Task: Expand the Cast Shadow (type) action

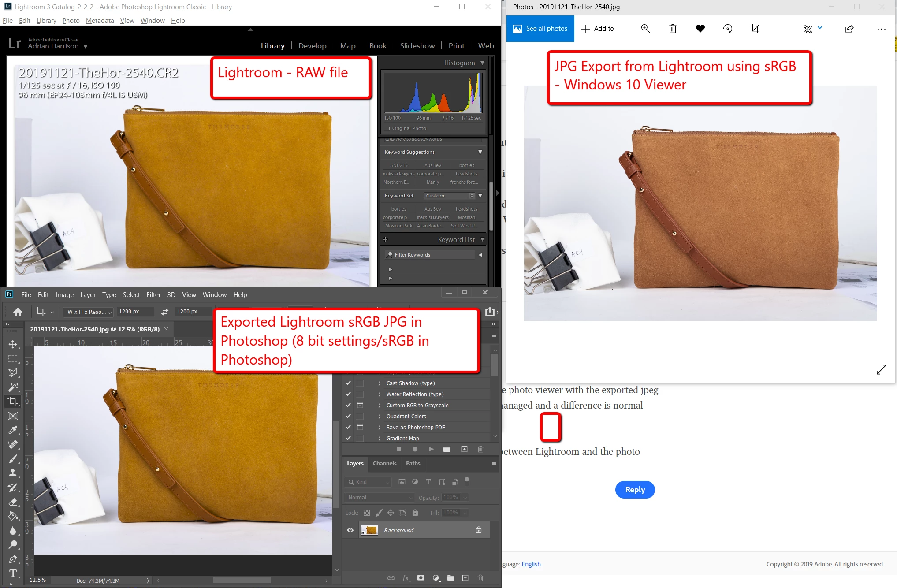Action: pos(379,383)
